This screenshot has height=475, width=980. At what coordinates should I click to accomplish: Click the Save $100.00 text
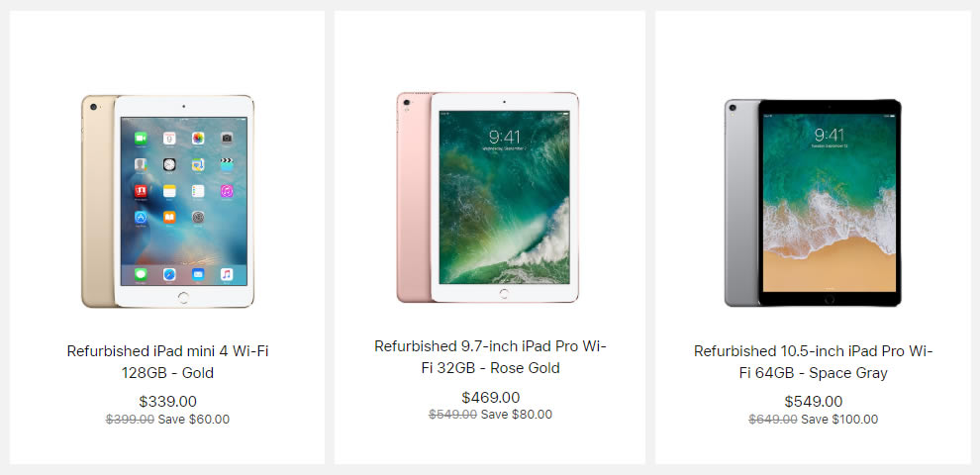839,419
